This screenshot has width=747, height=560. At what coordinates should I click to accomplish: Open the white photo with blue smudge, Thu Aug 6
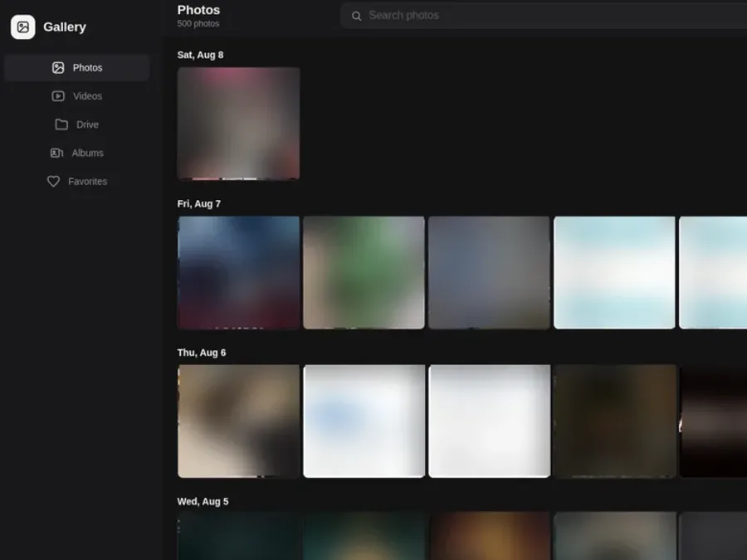(364, 421)
